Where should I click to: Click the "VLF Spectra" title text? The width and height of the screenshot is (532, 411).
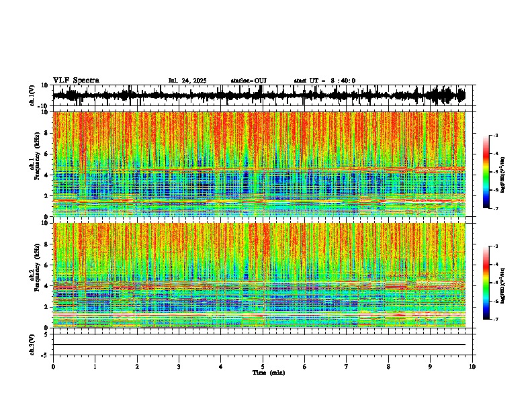tap(76, 81)
